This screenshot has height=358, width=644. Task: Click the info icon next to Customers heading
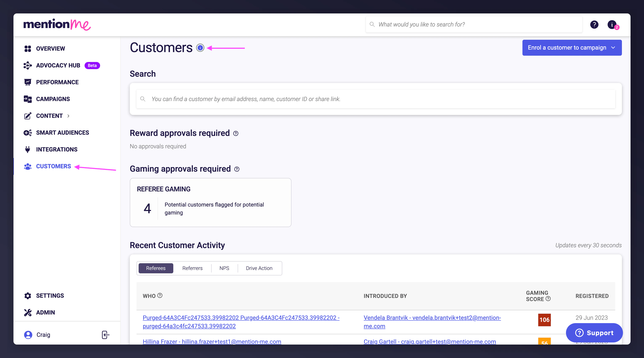click(x=200, y=48)
